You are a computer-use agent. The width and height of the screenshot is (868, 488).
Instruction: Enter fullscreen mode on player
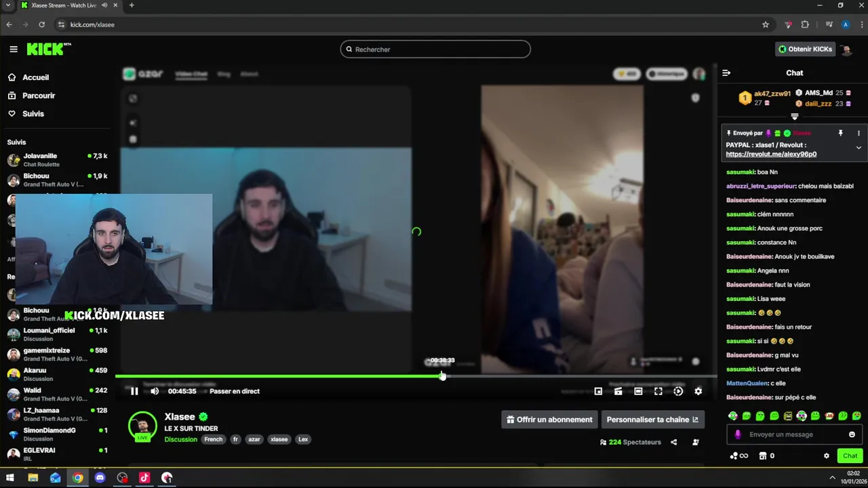coord(658,391)
